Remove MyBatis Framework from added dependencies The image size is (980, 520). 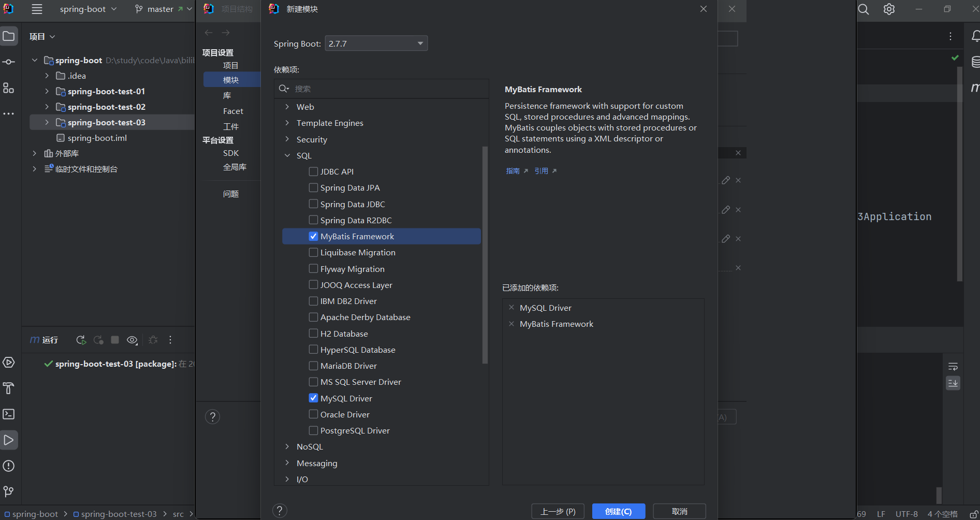(x=511, y=324)
